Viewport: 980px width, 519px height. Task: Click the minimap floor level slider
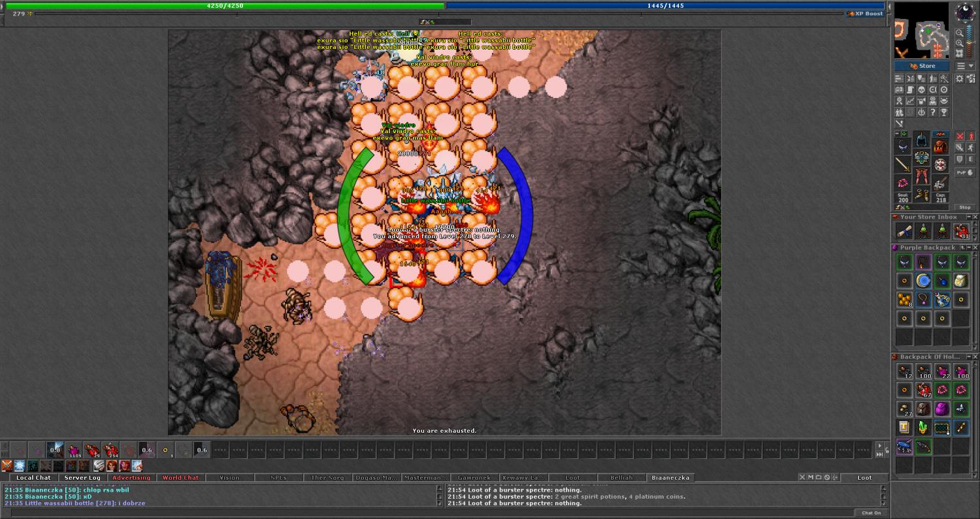click(x=971, y=40)
